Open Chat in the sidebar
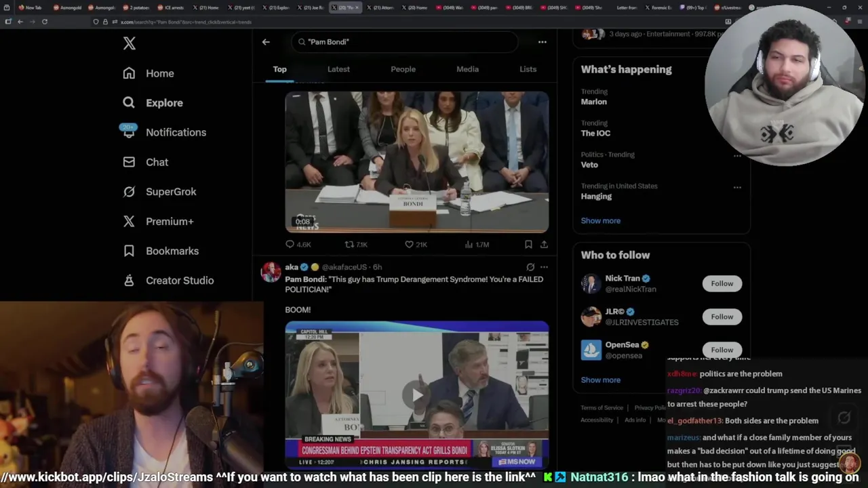The height and width of the screenshot is (488, 868). (x=157, y=162)
